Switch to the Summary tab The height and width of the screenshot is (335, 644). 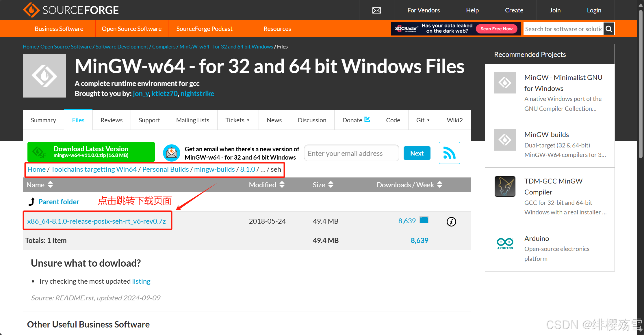(x=43, y=120)
